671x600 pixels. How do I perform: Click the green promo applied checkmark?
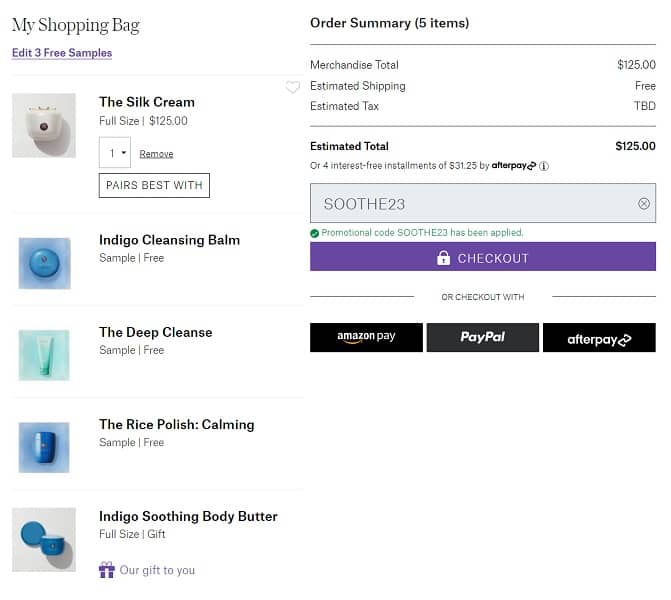[315, 233]
